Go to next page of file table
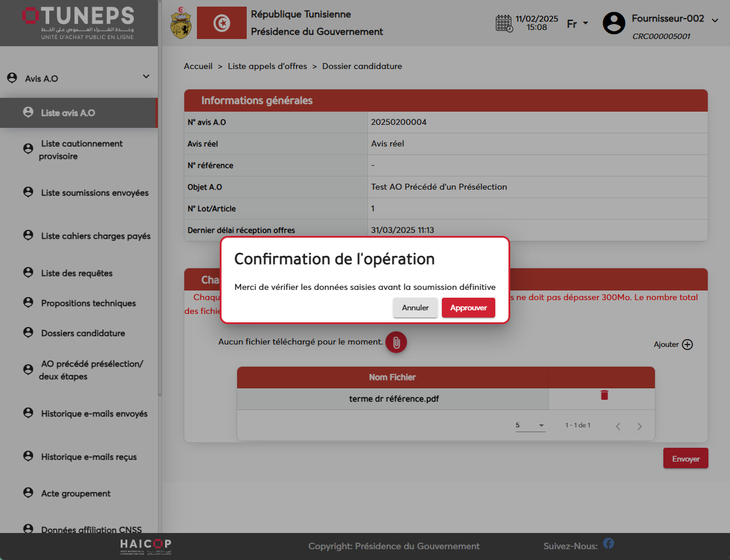 [x=639, y=426]
